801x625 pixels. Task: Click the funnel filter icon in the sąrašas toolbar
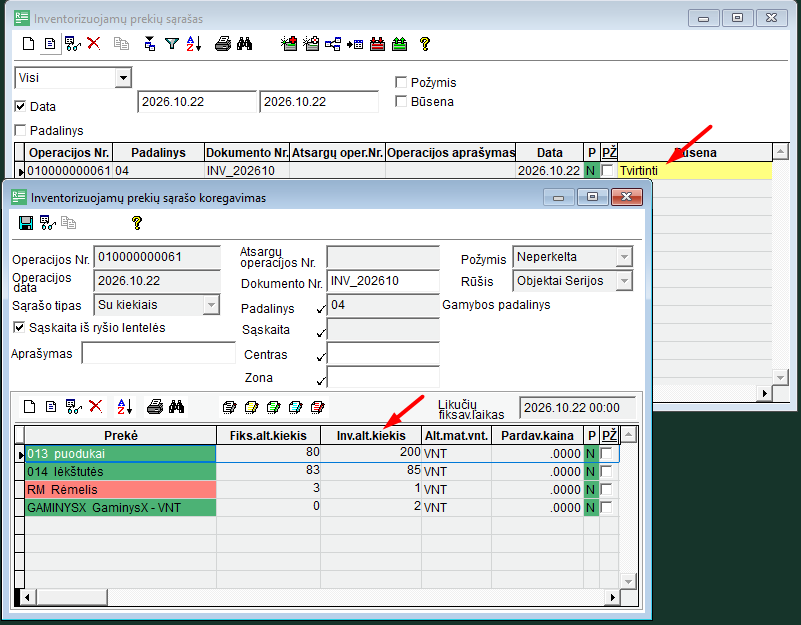click(x=172, y=44)
